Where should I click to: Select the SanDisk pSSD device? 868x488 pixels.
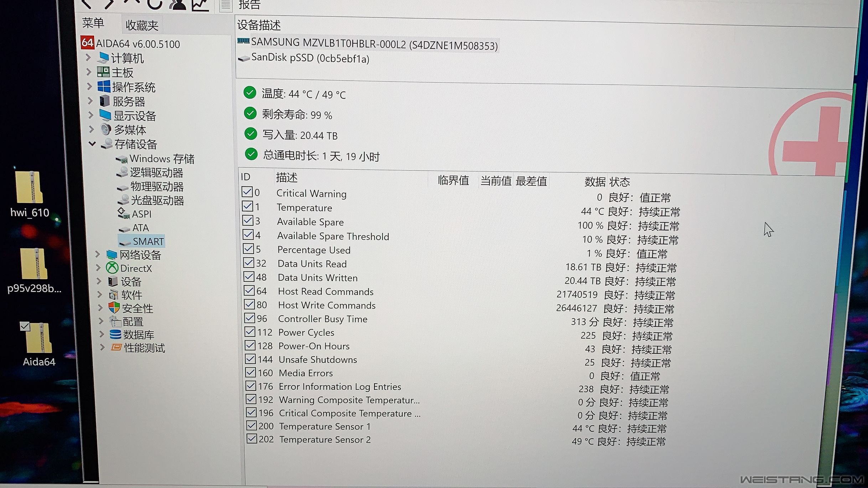304,58
